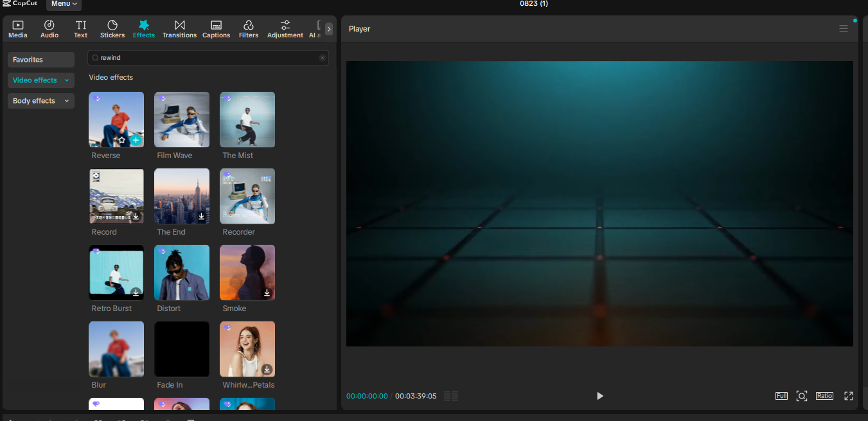Viewport: 868px width, 421px height.
Task: Download The End effect
Action: (201, 217)
